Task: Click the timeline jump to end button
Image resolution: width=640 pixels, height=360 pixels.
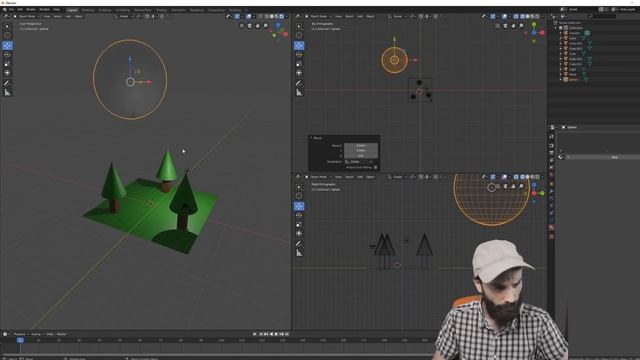Action: tap(287, 334)
